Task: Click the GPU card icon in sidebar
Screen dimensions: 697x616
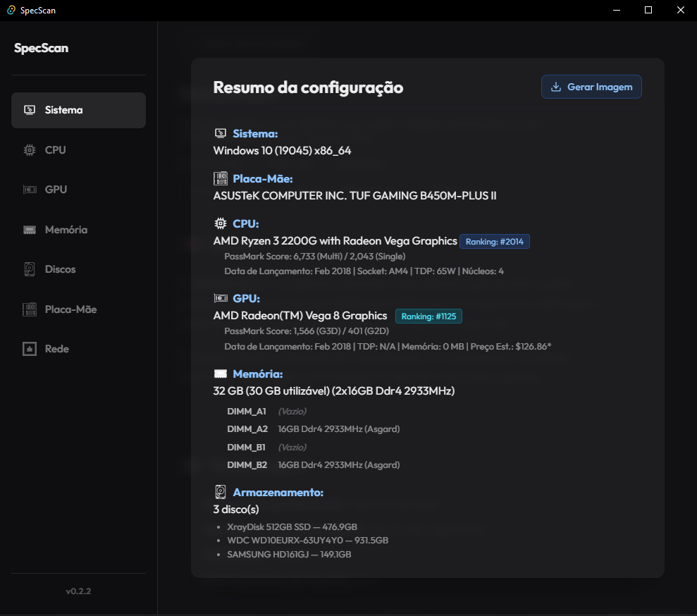Action: [x=30, y=190]
